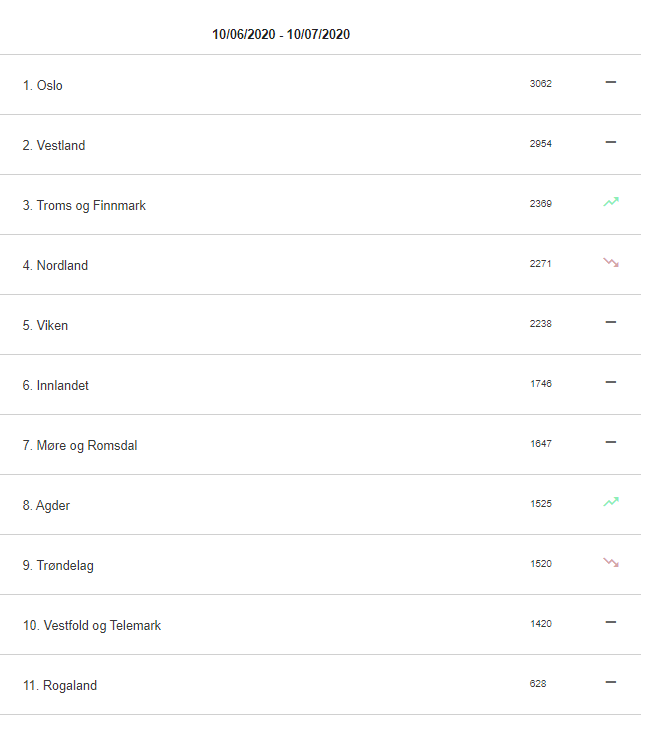Open the 7. Møre og Romsdal entry
This screenshot has height=733, width=665.
click(320, 445)
